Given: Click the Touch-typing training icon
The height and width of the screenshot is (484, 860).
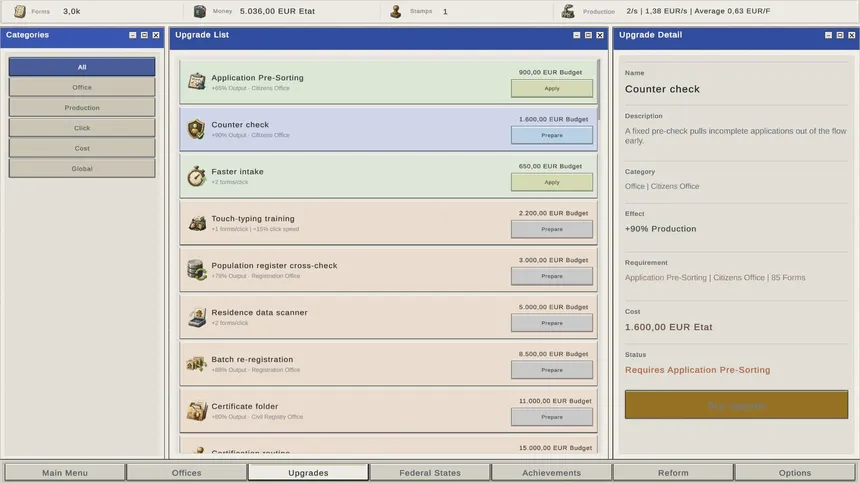Looking at the screenshot, I should click(x=196, y=223).
